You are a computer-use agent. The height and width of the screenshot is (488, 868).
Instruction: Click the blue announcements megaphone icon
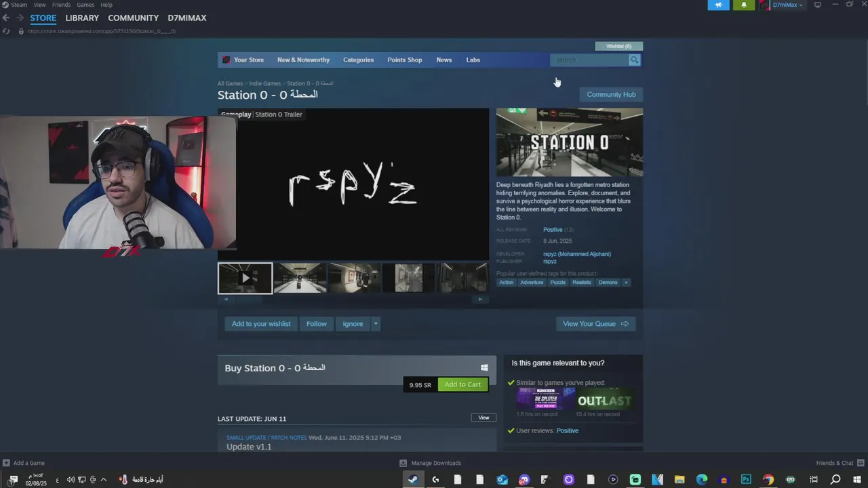[x=719, y=5]
